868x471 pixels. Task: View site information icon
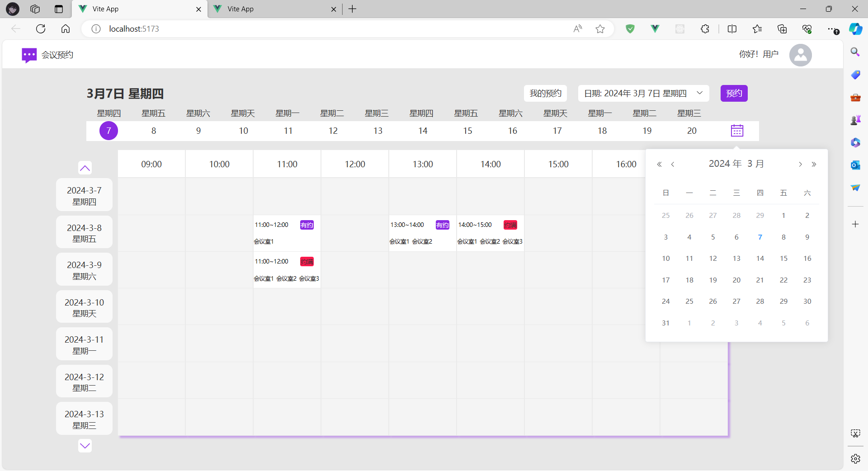click(x=96, y=29)
